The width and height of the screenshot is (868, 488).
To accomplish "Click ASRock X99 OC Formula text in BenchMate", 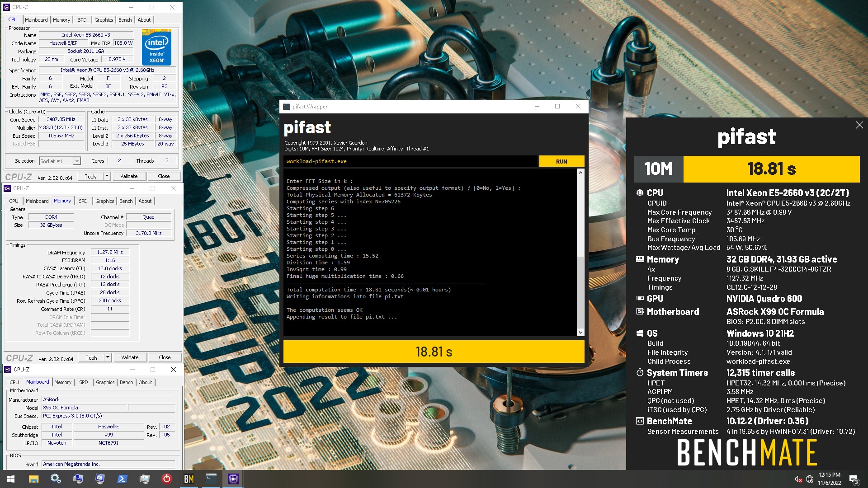I will pyautogui.click(x=775, y=312).
